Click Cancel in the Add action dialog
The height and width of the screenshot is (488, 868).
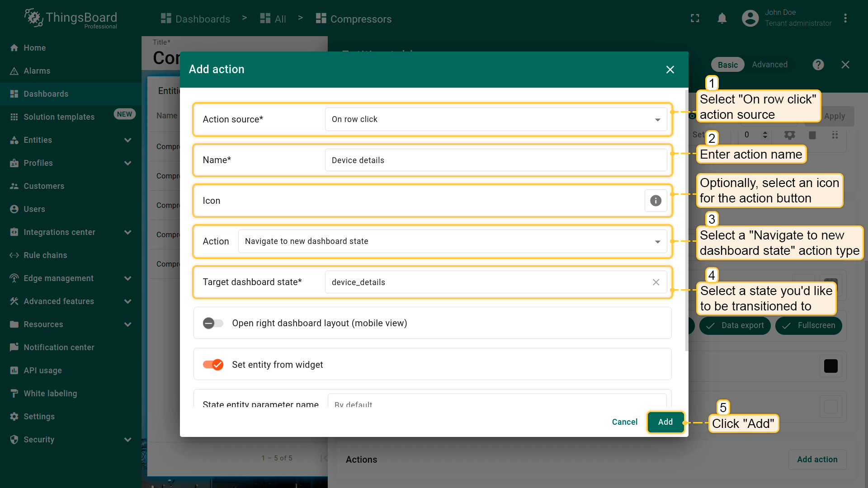click(624, 422)
